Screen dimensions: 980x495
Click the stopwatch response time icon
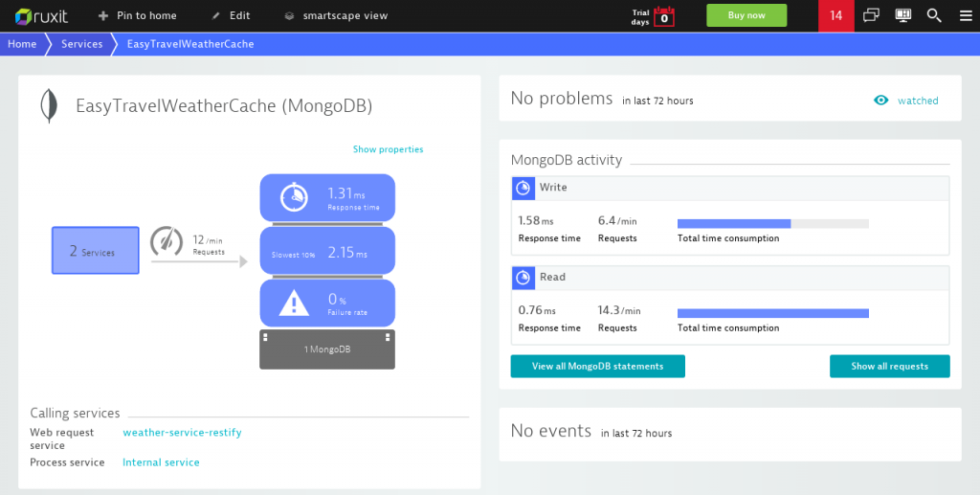pos(293,197)
